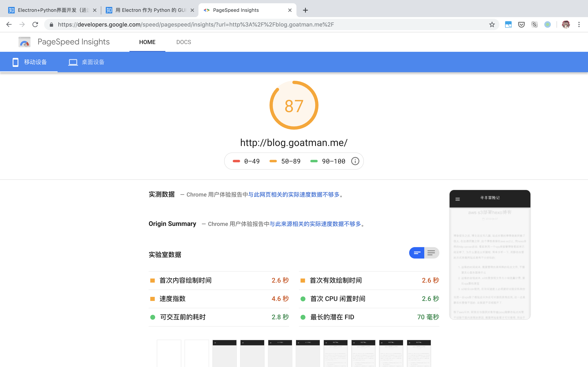
Task: Select list view for 实验室数据
Action: tap(432, 253)
